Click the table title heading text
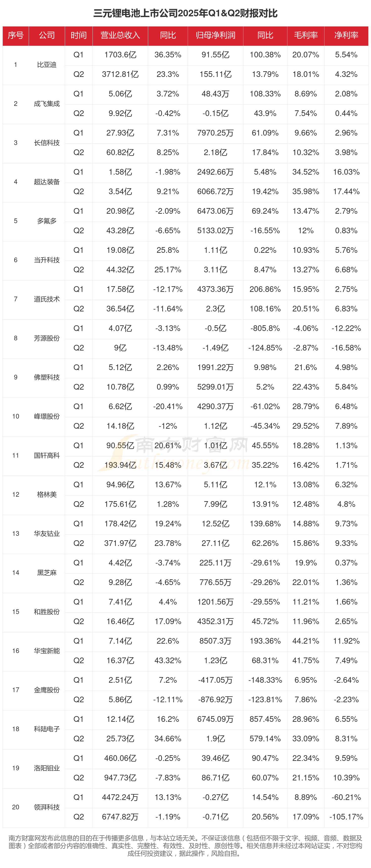Viewport: 371px width, 868px height. pos(185,13)
